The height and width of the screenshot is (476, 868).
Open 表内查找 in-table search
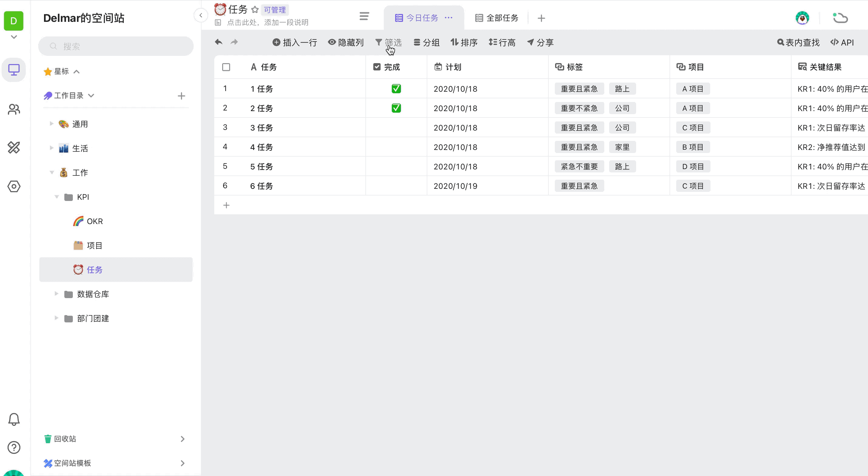point(798,42)
